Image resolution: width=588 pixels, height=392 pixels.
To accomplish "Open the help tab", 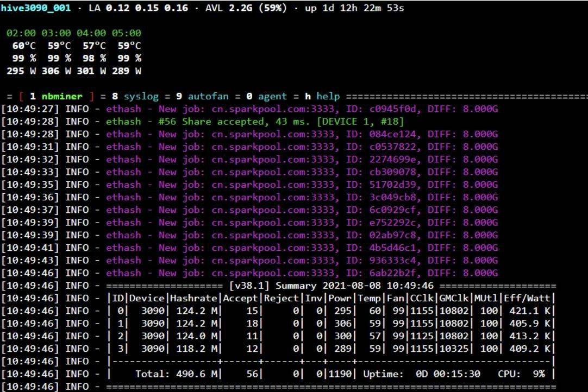I will pos(328,97).
